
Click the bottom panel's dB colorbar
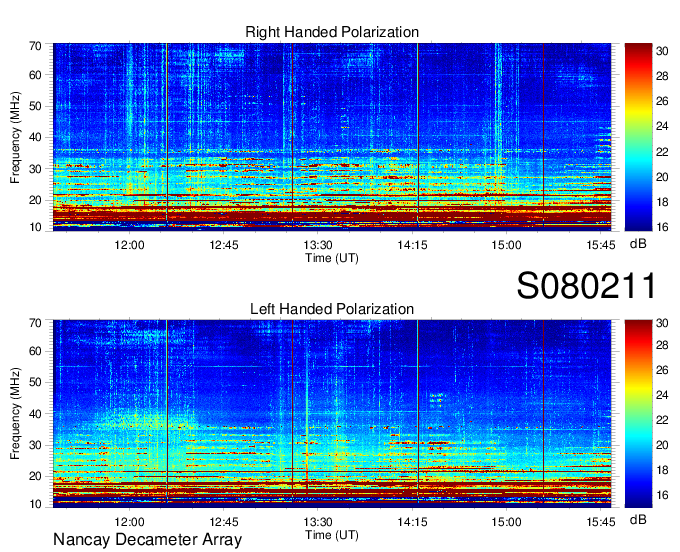[638, 414]
